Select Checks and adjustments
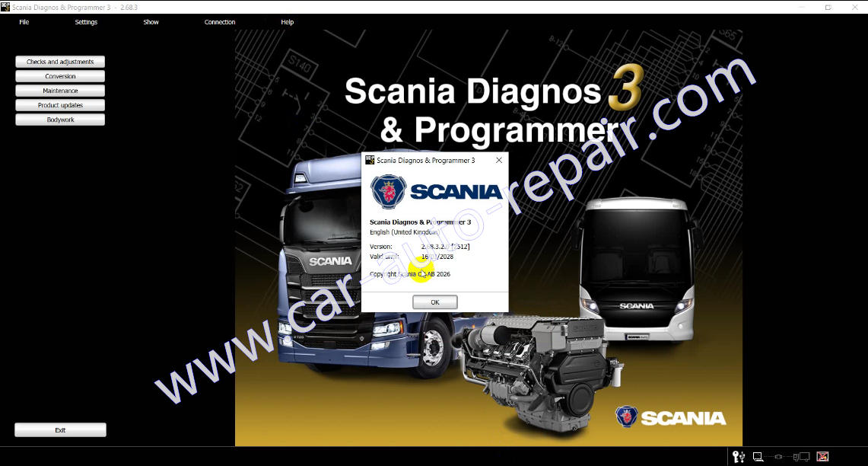 pos(59,62)
